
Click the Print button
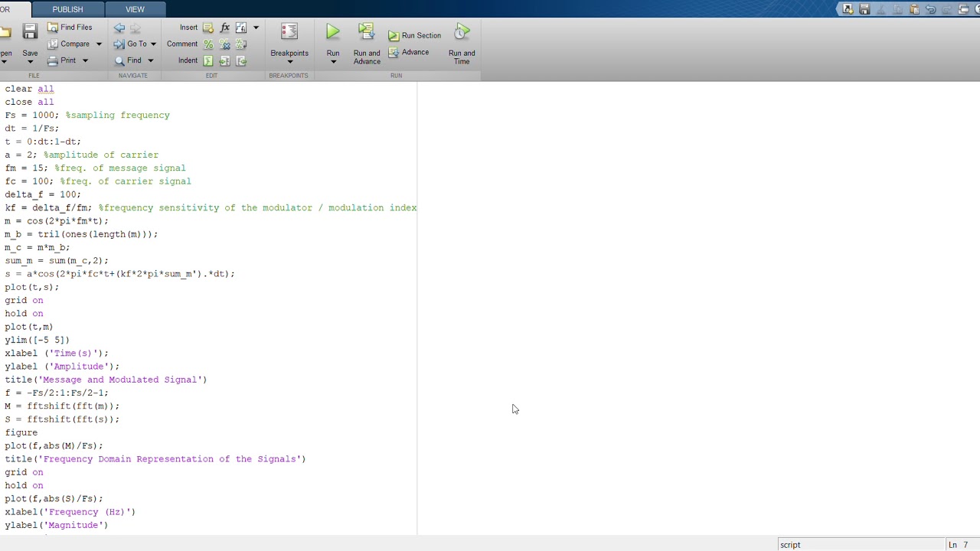pos(61,60)
